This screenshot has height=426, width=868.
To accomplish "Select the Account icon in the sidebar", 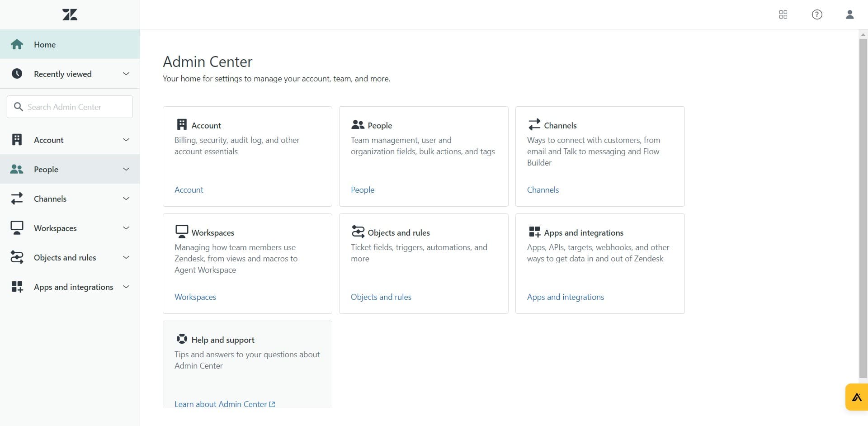I will [17, 139].
